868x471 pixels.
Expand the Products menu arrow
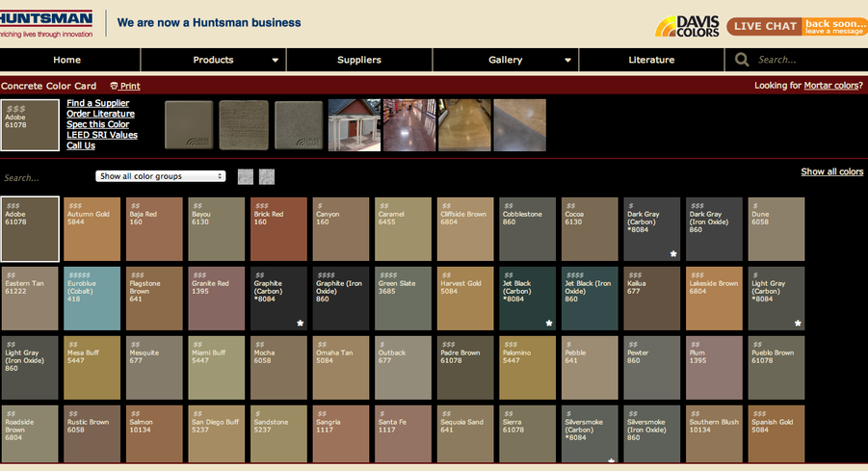(276, 61)
